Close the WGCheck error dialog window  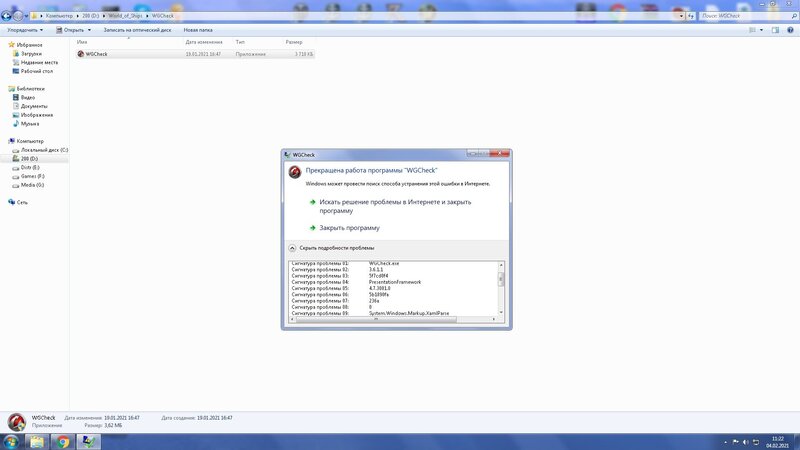[x=500, y=153]
